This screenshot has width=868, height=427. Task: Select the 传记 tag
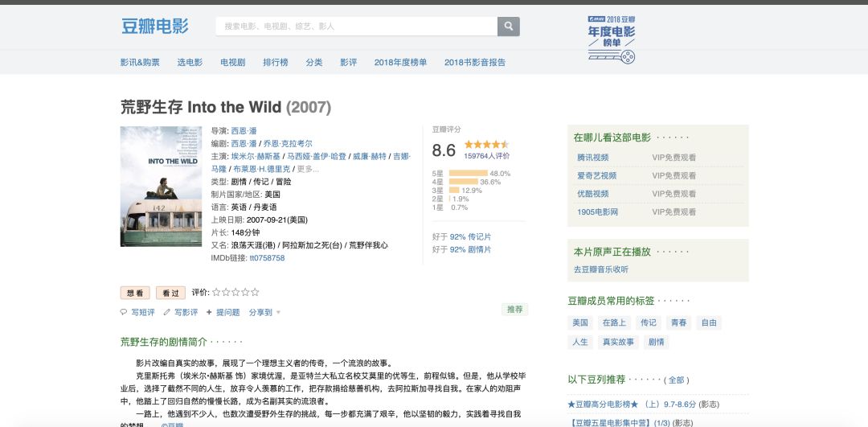649,323
